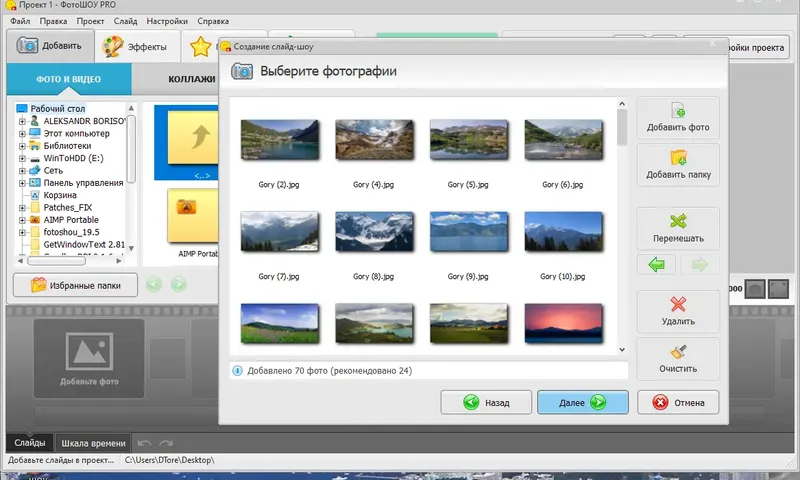Open the КОЛЛАЖИ tab
The width and height of the screenshot is (800, 480).
[x=192, y=79]
